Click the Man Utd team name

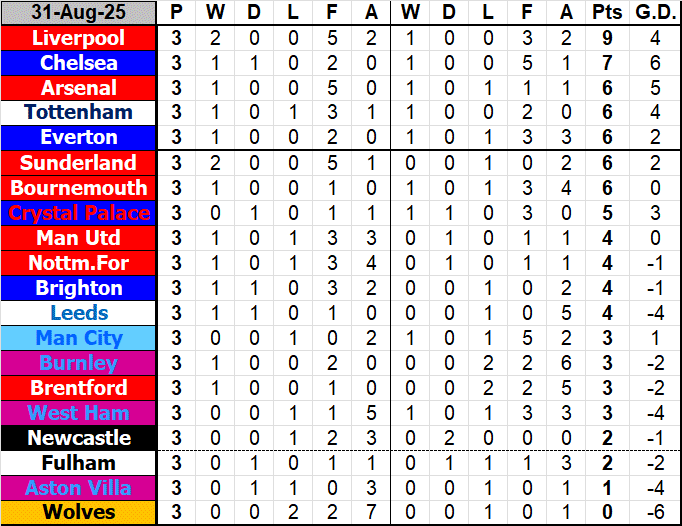(78, 238)
